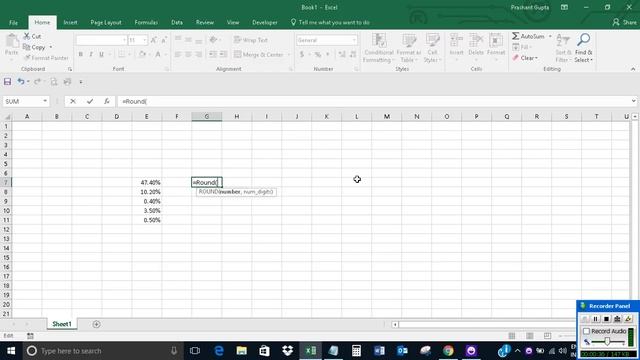Switch to the Data tab

click(177, 22)
